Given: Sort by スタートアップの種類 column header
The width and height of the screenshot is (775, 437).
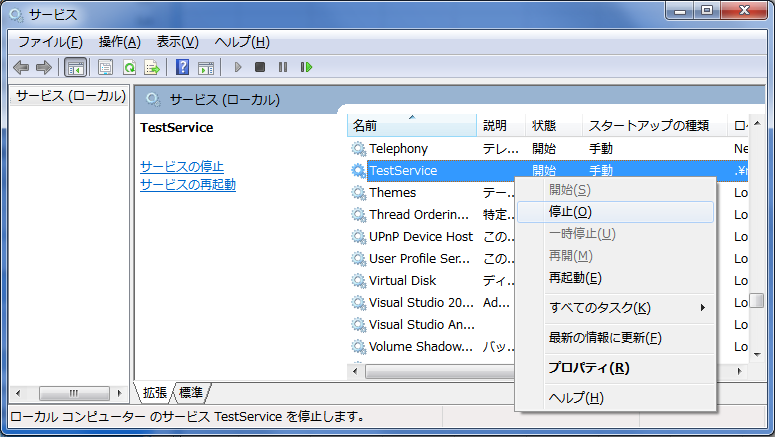Looking at the screenshot, I should point(654,126).
